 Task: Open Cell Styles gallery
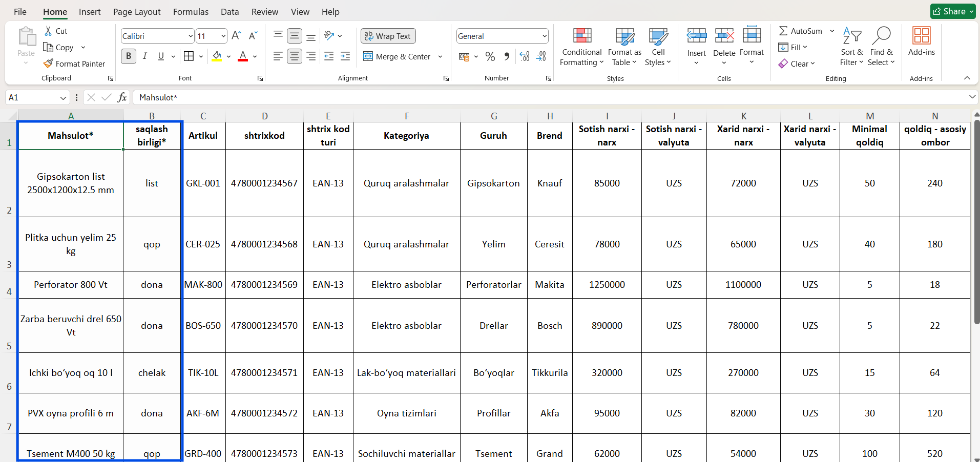[658, 47]
